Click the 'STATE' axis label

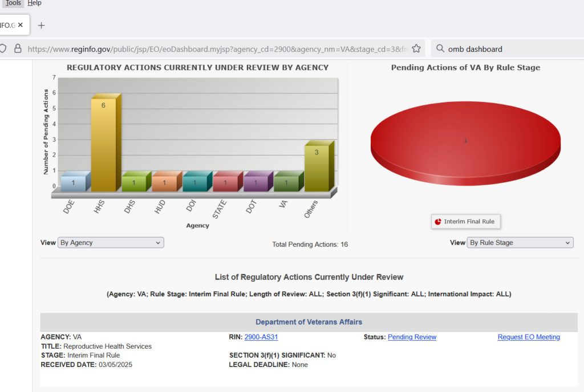click(x=220, y=209)
